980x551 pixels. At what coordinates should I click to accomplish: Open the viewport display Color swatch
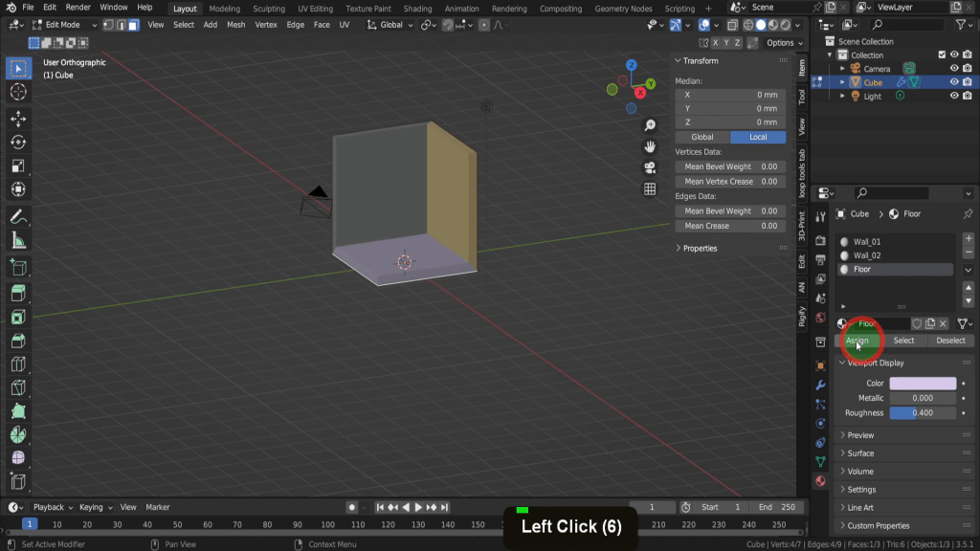(x=923, y=384)
